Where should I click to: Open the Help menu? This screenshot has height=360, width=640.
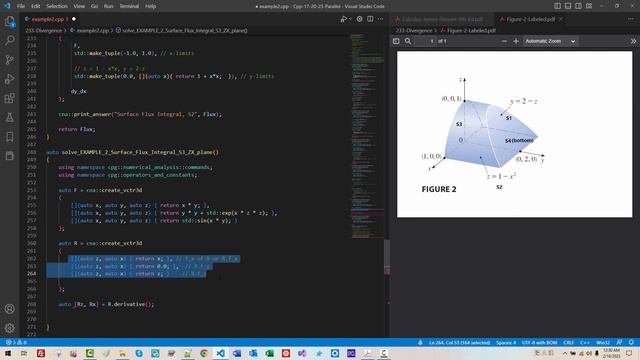point(150,6)
